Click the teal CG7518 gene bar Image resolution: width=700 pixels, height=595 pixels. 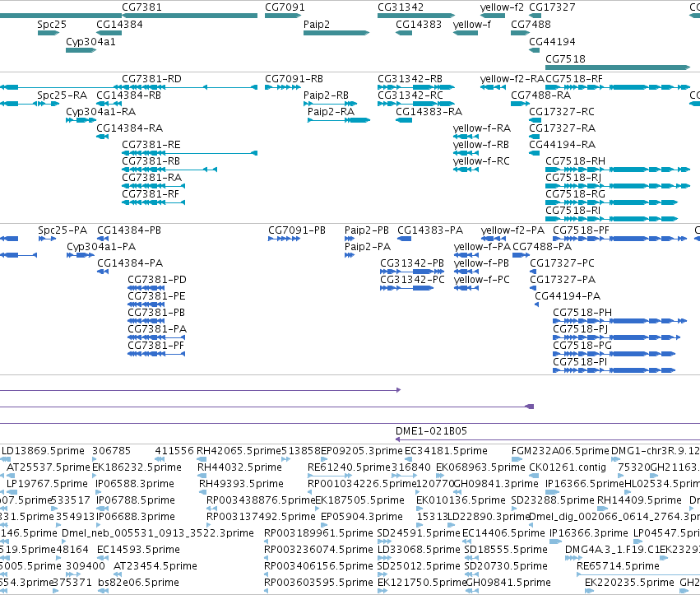618,67
